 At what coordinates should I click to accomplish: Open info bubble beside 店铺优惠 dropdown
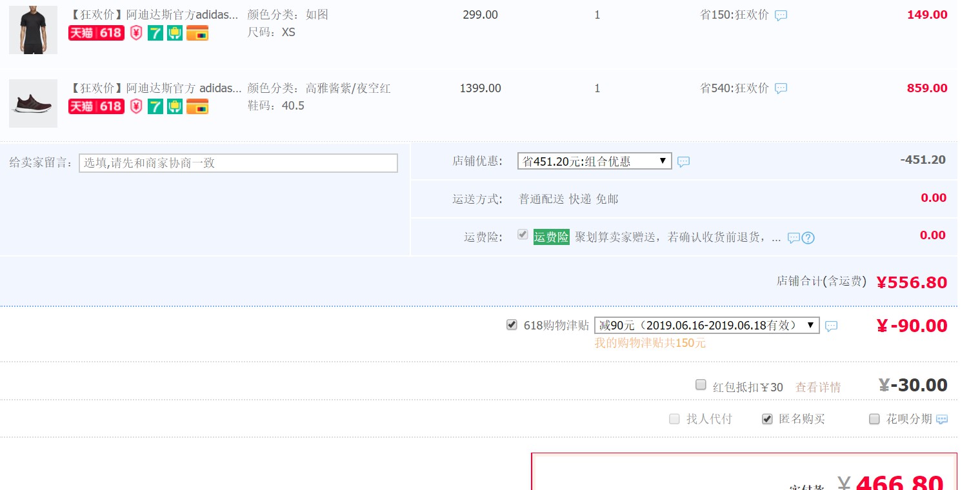coord(683,162)
